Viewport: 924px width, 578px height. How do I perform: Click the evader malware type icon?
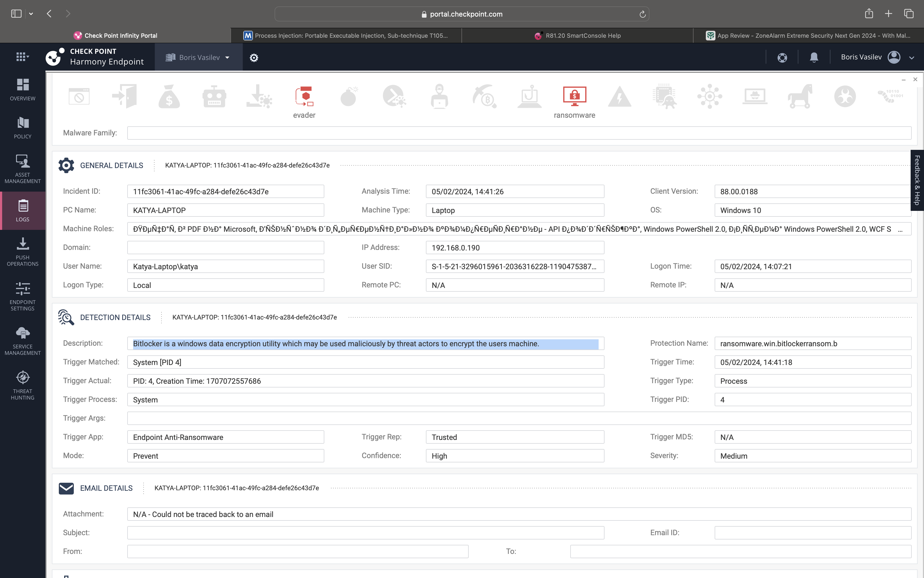(304, 96)
